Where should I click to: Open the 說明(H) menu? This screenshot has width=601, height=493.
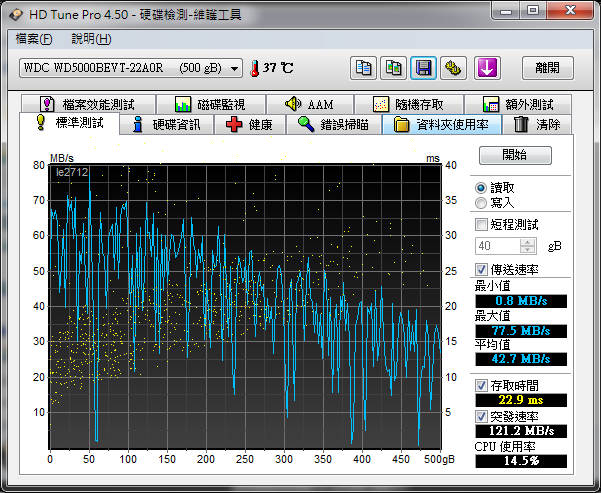(x=91, y=39)
